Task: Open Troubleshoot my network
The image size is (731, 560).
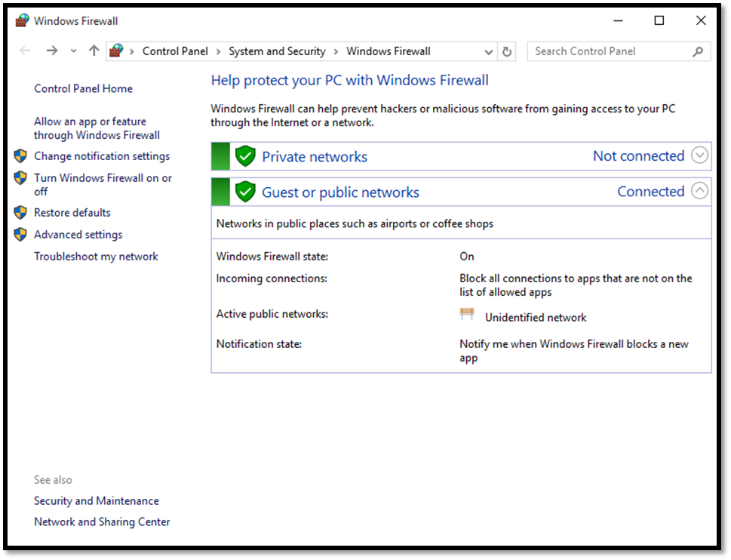Action: point(96,257)
